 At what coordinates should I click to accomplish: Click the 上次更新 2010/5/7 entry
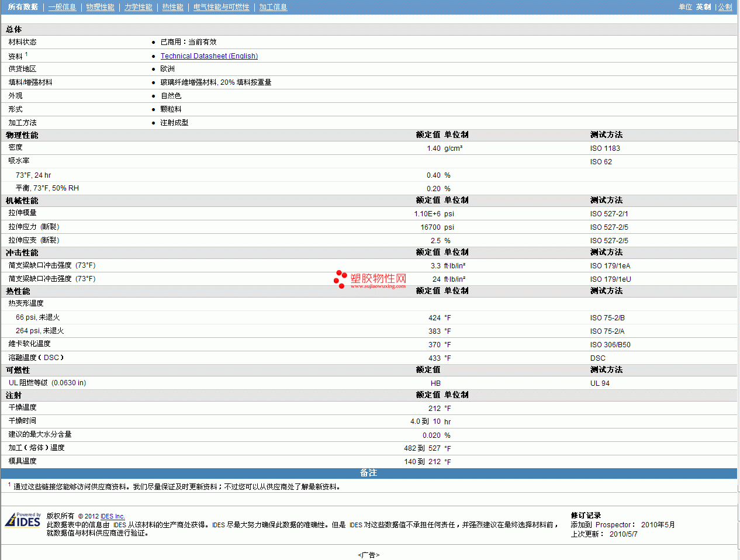pos(604,534)
